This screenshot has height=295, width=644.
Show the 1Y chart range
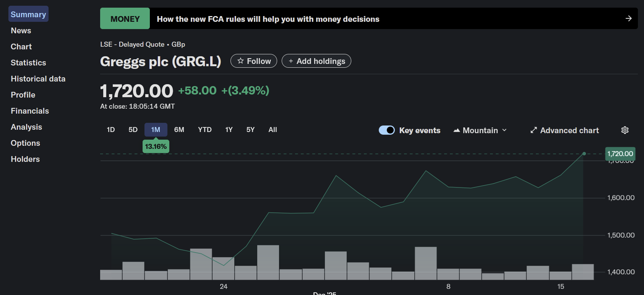point(229,130)
